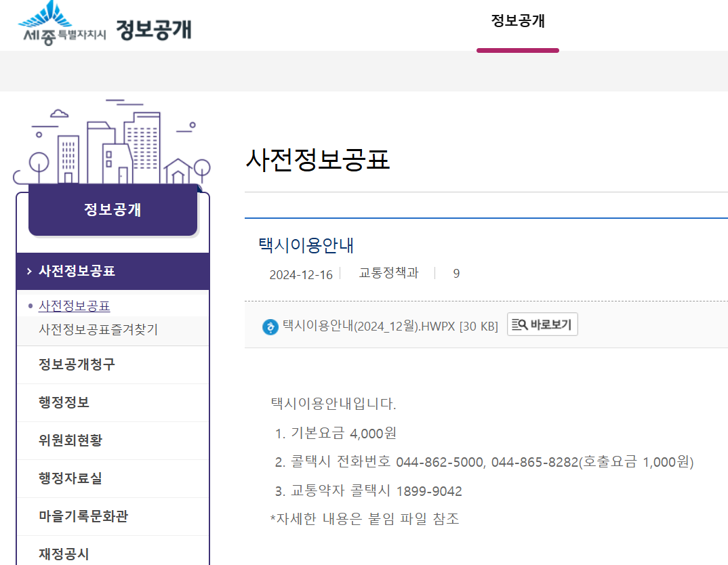The width and height of the screenshot is (728, 565).
Task: Click the post title 택시이용안내
Action: coord(306,245)
